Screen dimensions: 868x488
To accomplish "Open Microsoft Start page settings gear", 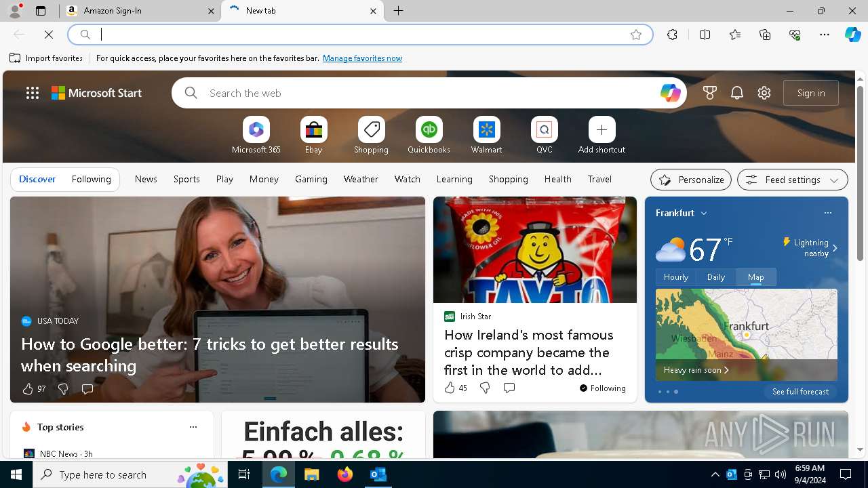I will click(x=764, y=93).
